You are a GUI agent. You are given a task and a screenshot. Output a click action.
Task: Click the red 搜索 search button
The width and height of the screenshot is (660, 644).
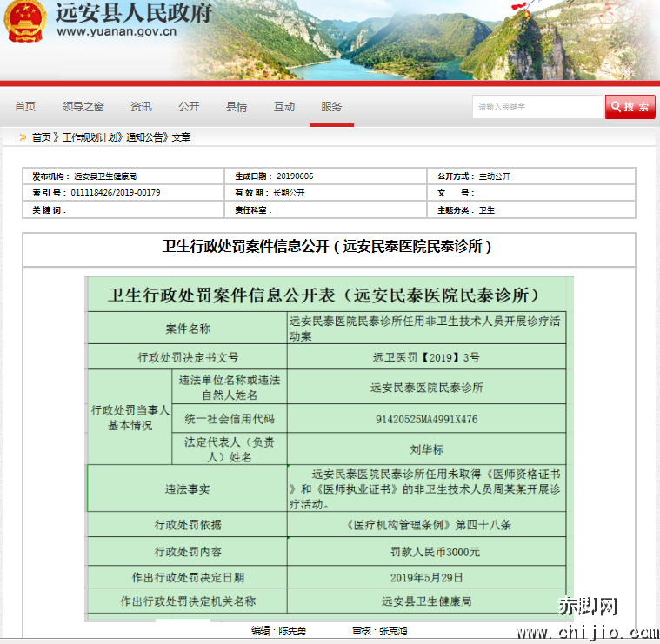630,107
